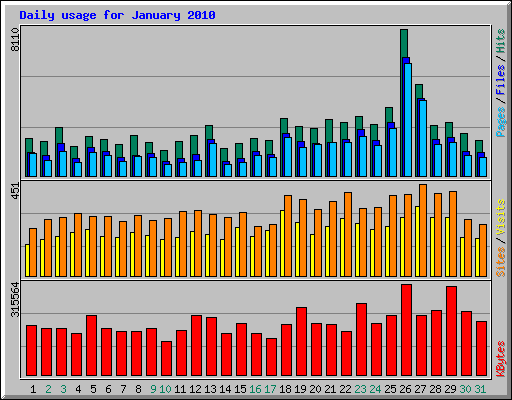The width and height of the screenshot is (512, 400).
Task: Click day 19 on the date axis
Action: coord(300,389)
